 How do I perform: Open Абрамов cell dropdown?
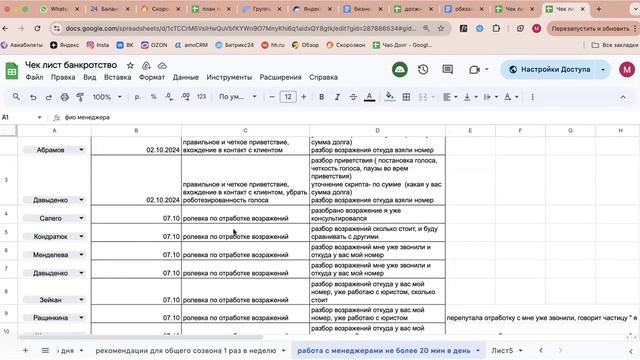pos(81,150)
